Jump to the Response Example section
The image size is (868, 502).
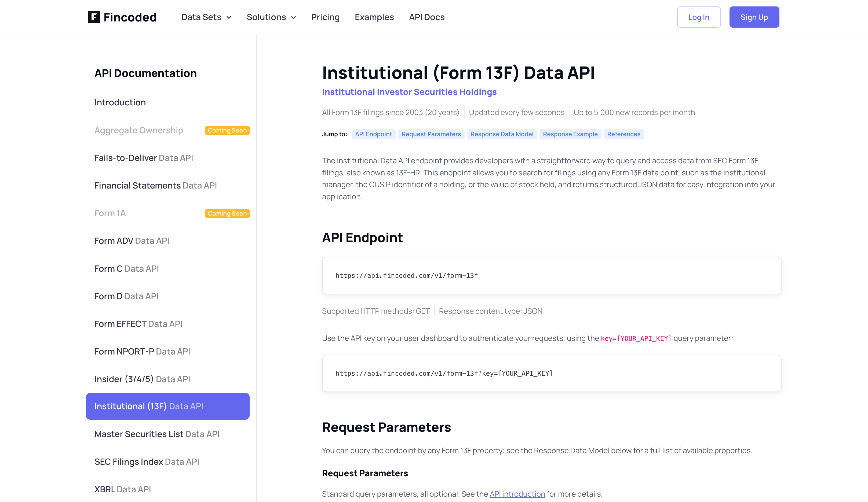coord(570,134)
